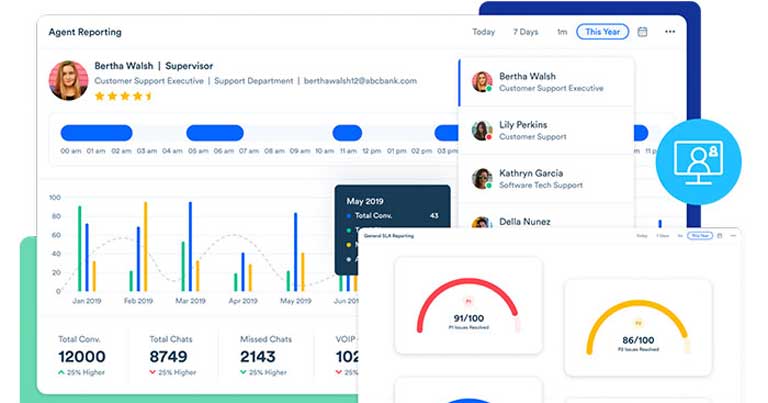The image size is (768, 403).
Task: Click the P2 badge inside the yellow gauge
Action: point(638,323)
